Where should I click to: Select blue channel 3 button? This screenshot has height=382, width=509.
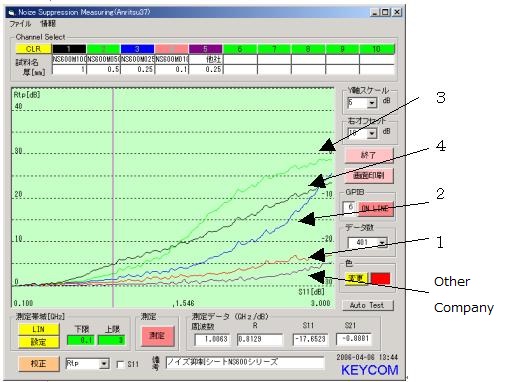pyautogui.click(x=137, y=49)
